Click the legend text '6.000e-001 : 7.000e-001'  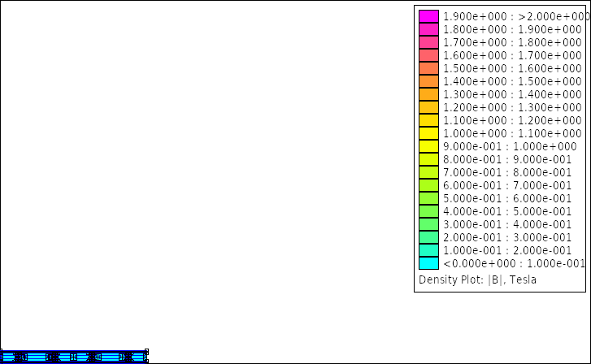[x=507, y=185]
